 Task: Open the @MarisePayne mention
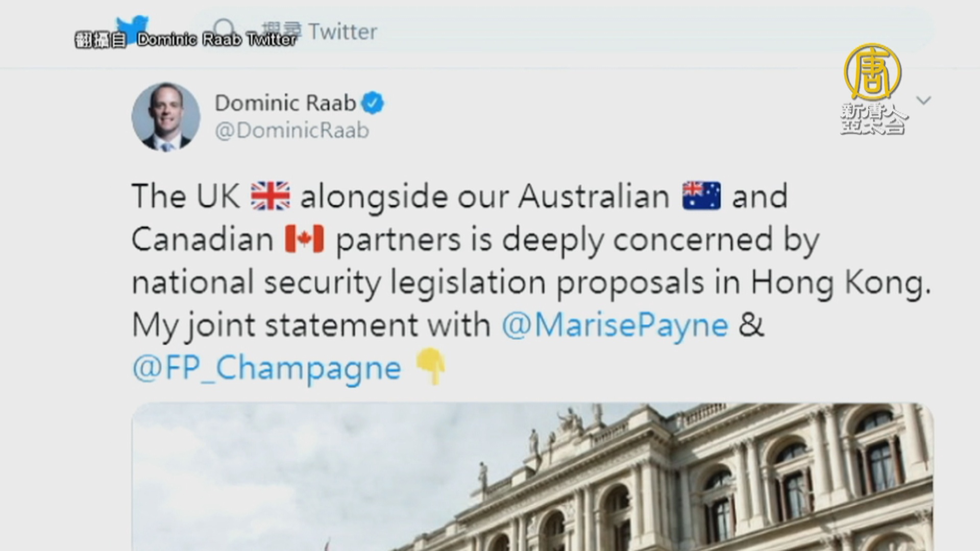click(615, 325)
